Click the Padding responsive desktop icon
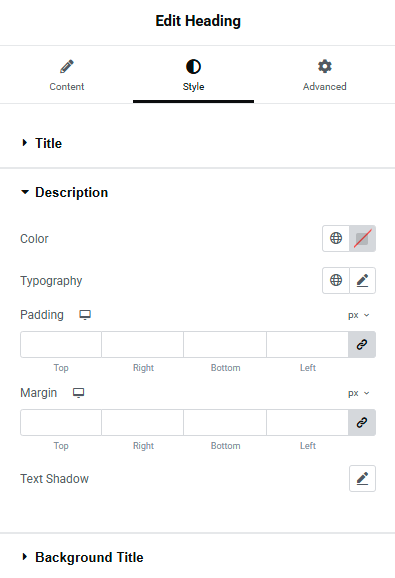 coord(85,315)
